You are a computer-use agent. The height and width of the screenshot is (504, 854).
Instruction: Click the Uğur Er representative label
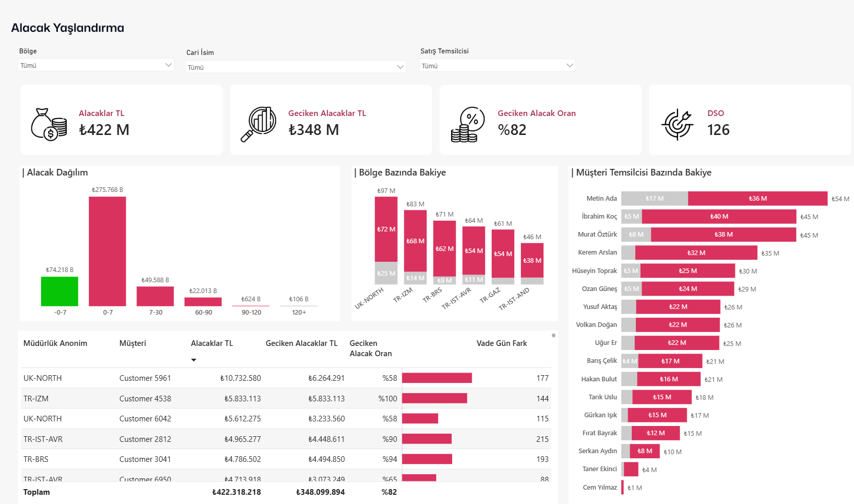click(606, 343)
